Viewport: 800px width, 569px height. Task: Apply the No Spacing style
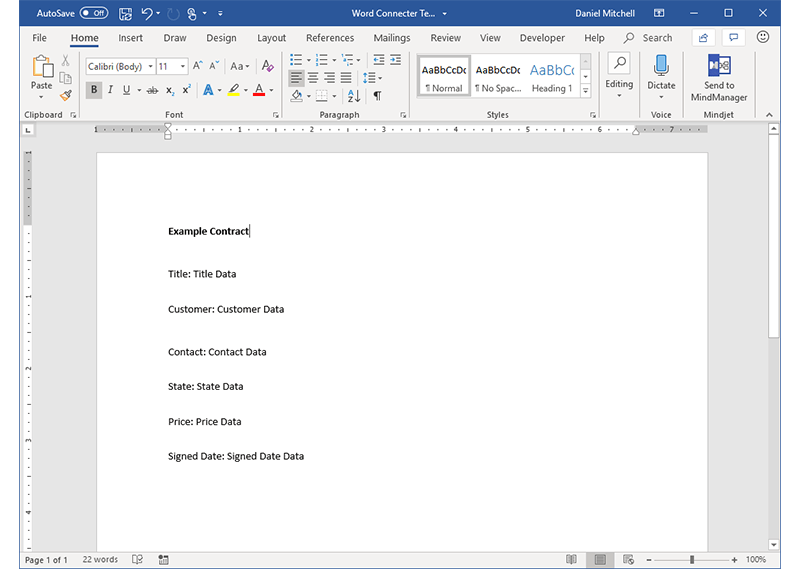tap(498, 77)
